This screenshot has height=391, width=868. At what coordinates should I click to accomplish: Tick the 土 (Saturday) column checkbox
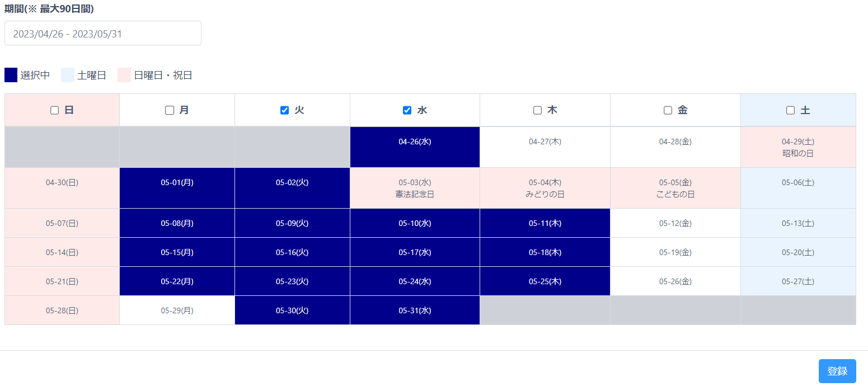pyautogui.click(x=790, y=110)
